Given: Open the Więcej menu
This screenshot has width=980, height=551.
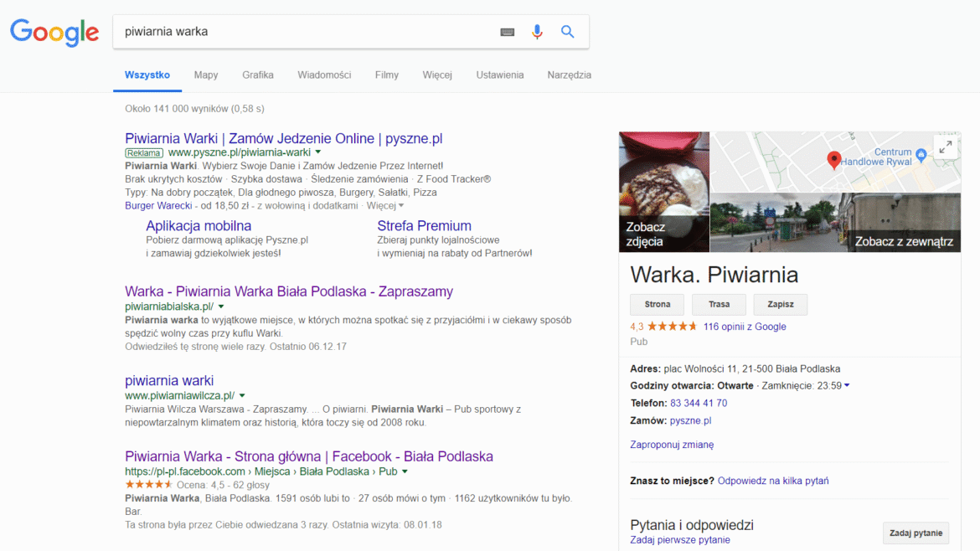Looking at the screenshot, I should click(x=437, y=75).
